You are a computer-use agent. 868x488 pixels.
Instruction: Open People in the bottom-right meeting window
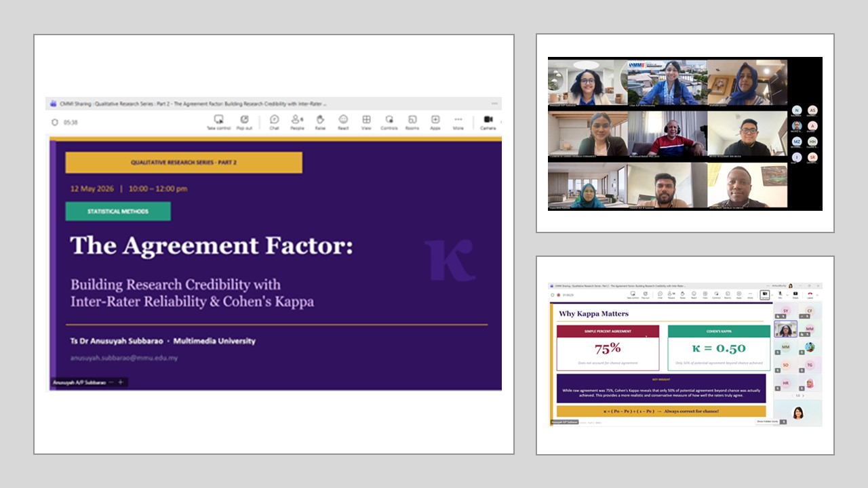(x=671, y=295)
